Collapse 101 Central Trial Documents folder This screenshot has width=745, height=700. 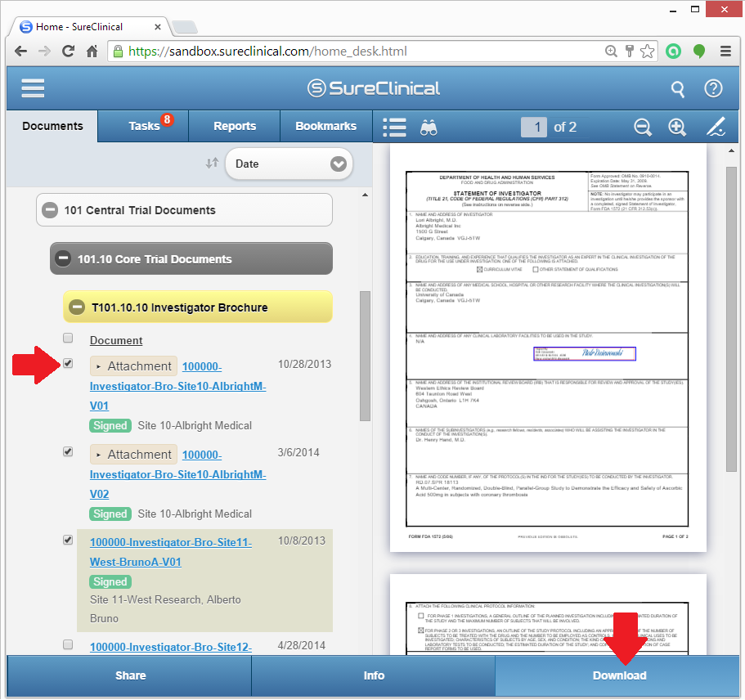coord(50,210)
